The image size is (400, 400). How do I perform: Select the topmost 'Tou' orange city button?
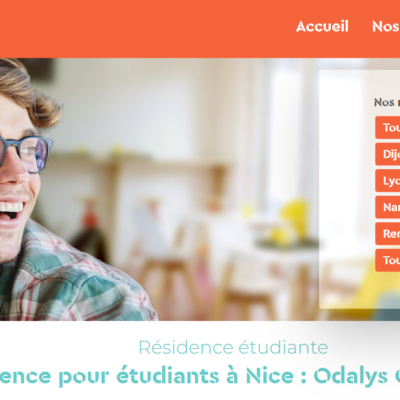tap(388, 127)
